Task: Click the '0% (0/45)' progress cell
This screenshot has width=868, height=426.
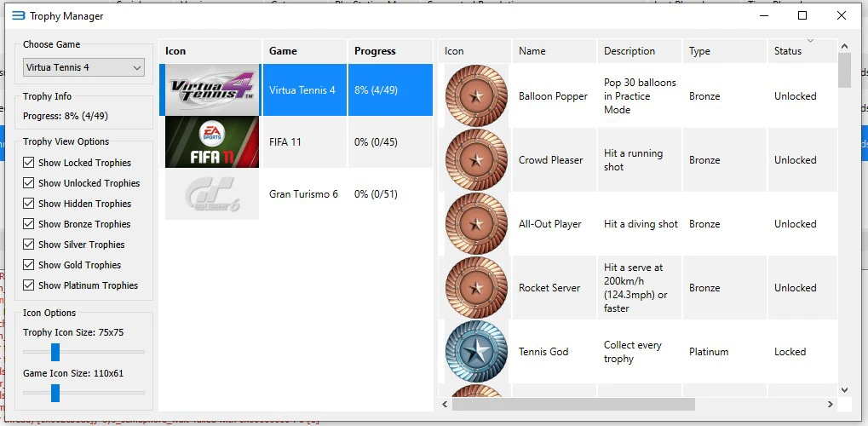Action: click(390, 141)
